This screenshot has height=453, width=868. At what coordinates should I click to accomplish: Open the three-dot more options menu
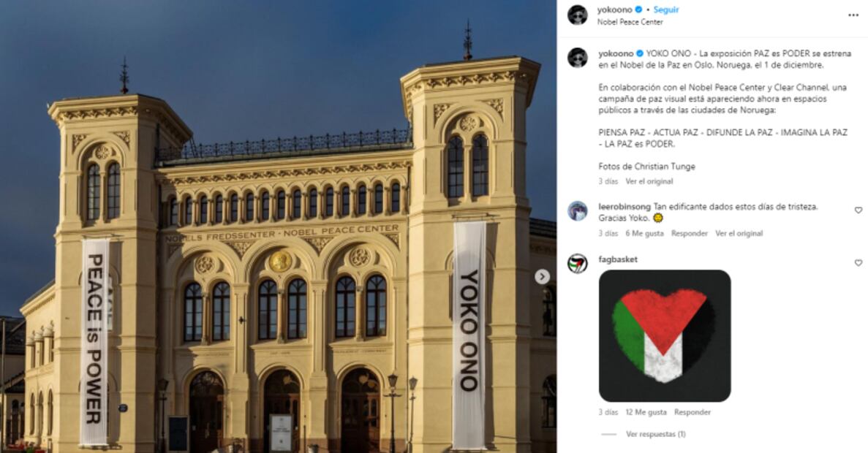click(853, 15)
